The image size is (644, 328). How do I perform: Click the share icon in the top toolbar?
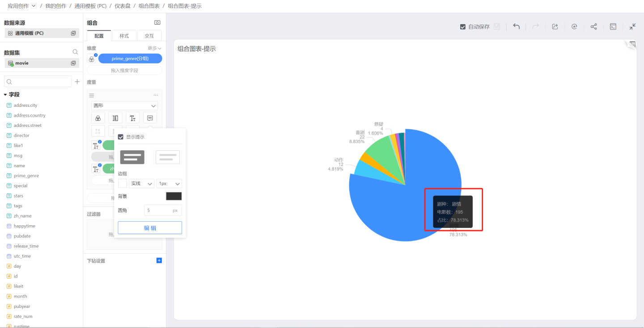click(x=593, y=27)
